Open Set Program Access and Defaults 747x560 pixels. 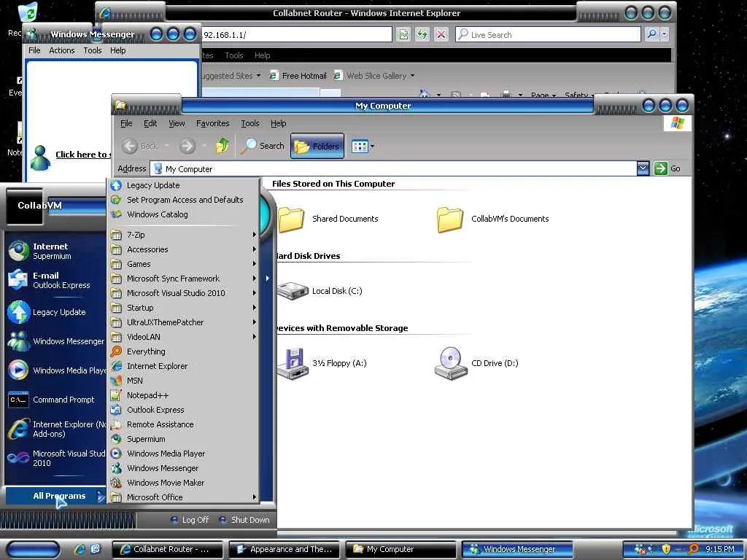184,200
